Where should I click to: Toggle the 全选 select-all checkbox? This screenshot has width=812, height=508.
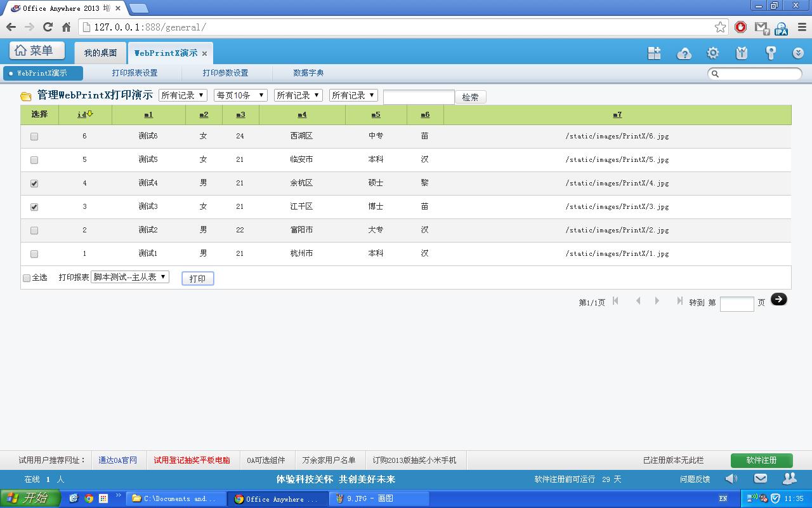coord(27,278)
